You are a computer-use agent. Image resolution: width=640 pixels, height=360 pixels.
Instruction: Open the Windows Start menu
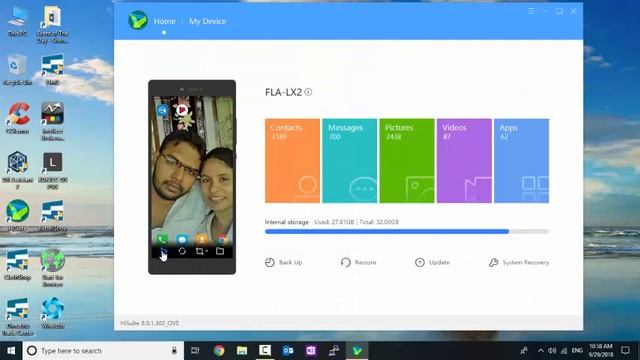(11, 351)
